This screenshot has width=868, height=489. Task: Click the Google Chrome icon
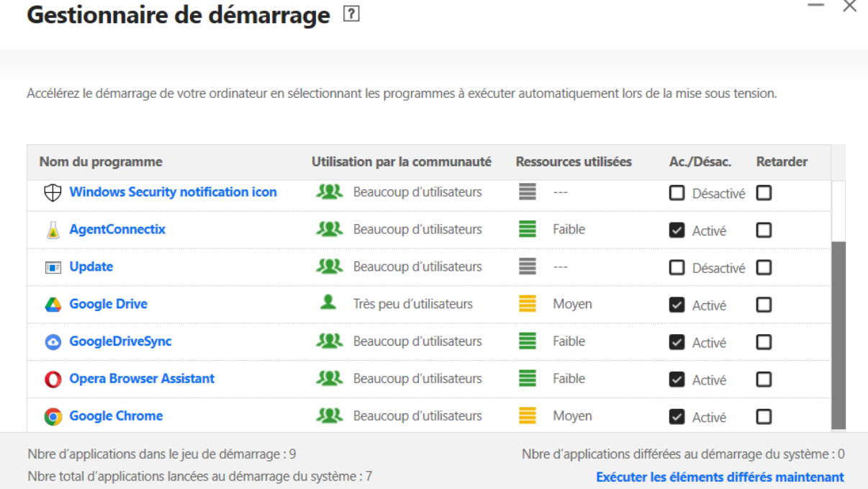[50, 416]
